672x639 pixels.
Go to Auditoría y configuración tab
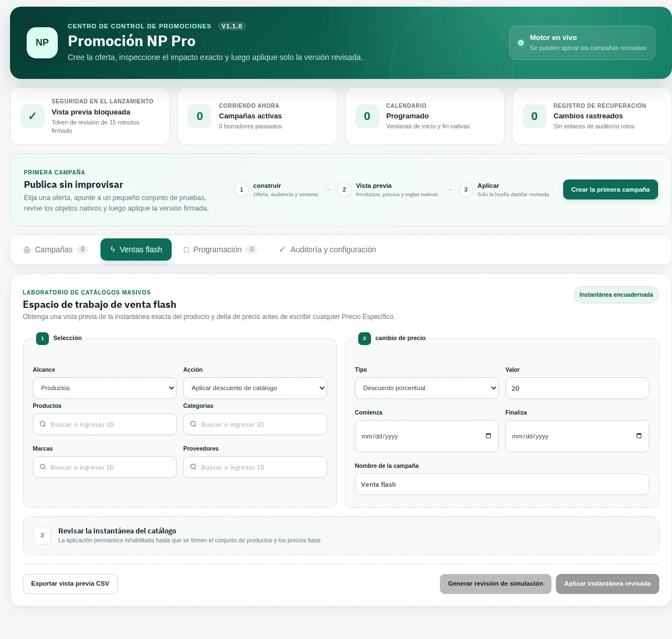tap(328, 249)
